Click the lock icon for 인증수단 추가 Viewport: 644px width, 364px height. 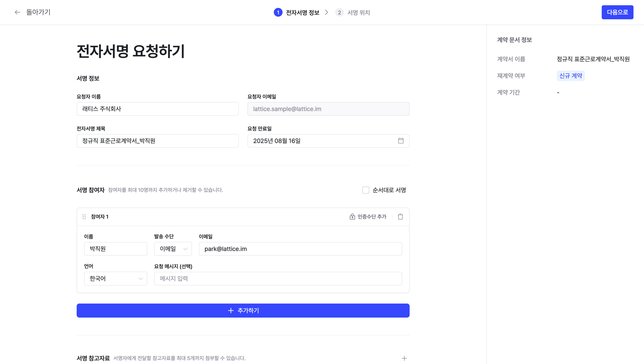(x=352, y=217)
